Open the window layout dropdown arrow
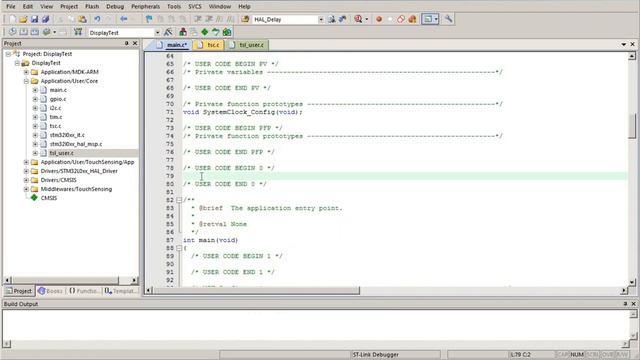 click(x=436, y=19)
